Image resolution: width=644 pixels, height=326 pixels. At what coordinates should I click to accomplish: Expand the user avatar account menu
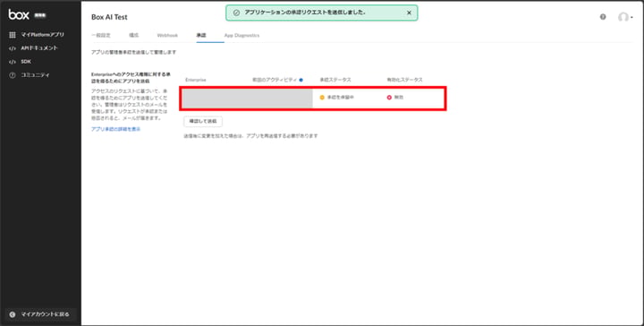click(x=625, y=17)
